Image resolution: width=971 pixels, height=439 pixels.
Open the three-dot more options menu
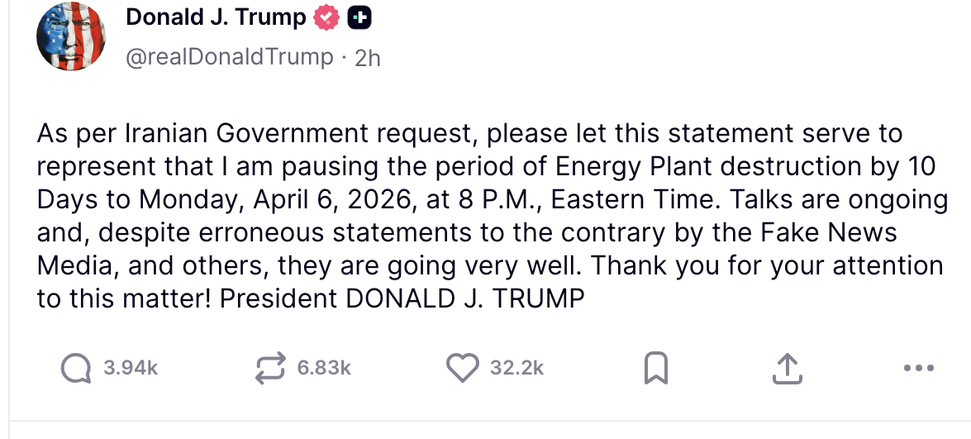click(x=917, y=369)
